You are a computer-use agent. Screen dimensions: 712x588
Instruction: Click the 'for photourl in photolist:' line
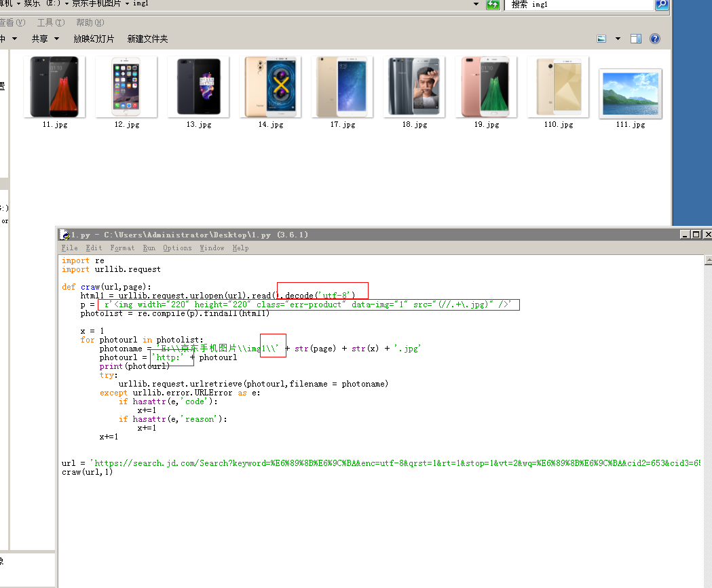(x=142, y=340)
